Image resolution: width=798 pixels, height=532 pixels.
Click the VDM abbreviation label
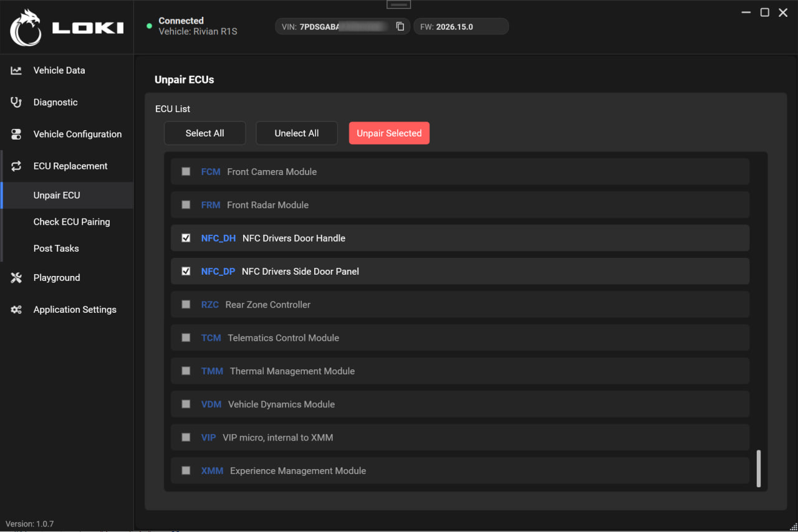coord(211,404)
